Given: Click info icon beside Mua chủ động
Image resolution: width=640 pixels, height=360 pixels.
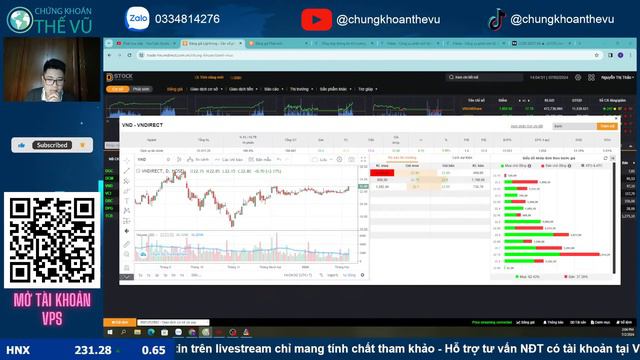Looking at the screenshot, I should tap(529, 166).
